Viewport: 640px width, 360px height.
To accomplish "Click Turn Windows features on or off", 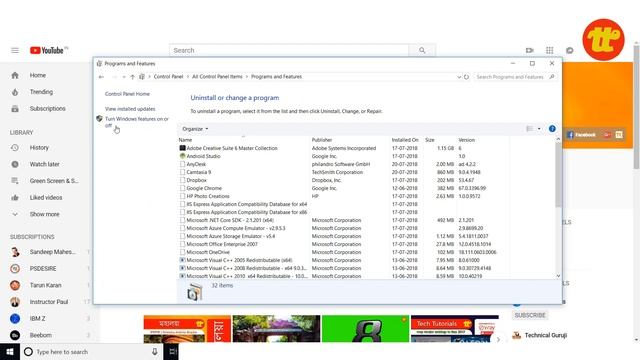I will (x=137, y=122).
